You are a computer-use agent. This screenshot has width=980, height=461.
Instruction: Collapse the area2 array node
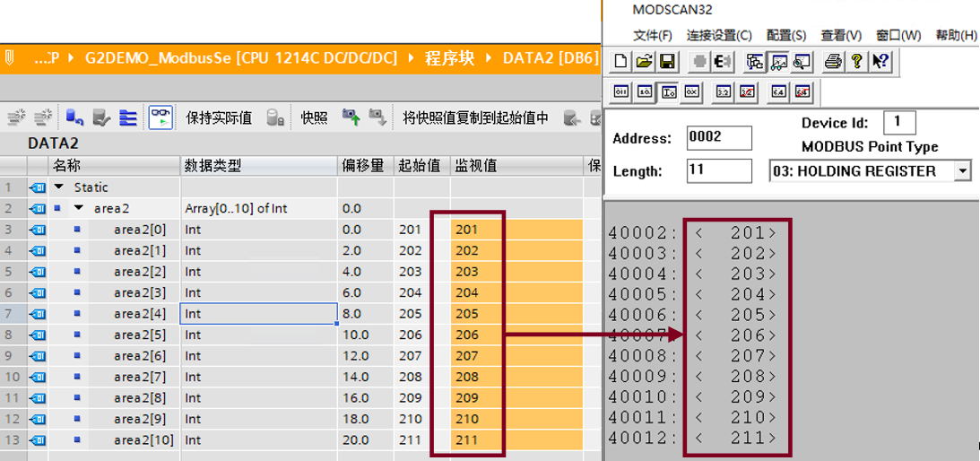79,208
